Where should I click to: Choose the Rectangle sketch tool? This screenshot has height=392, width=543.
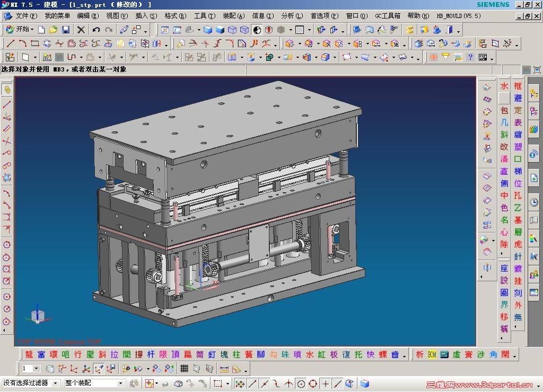pos(35,43)
